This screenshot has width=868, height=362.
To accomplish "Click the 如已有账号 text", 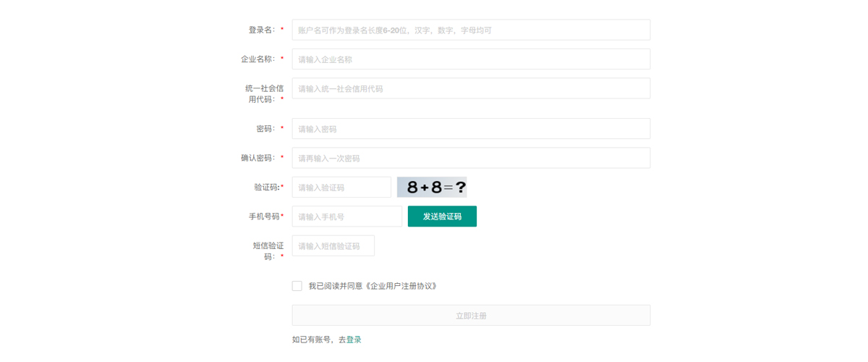I will (x=312, y=340).
